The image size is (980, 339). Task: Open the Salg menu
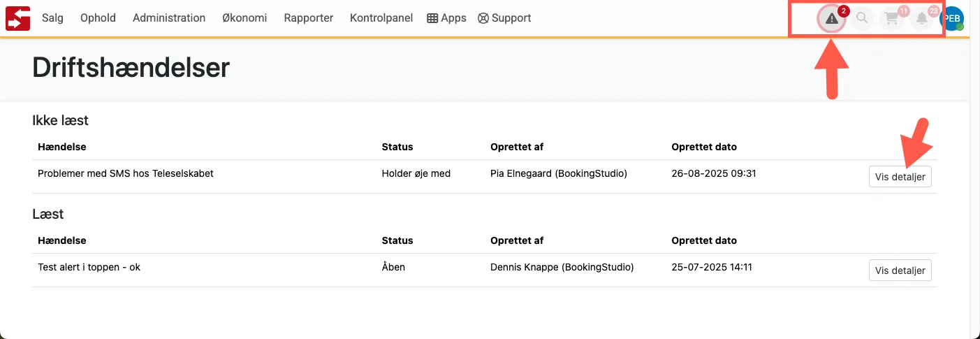coord(52,18)
